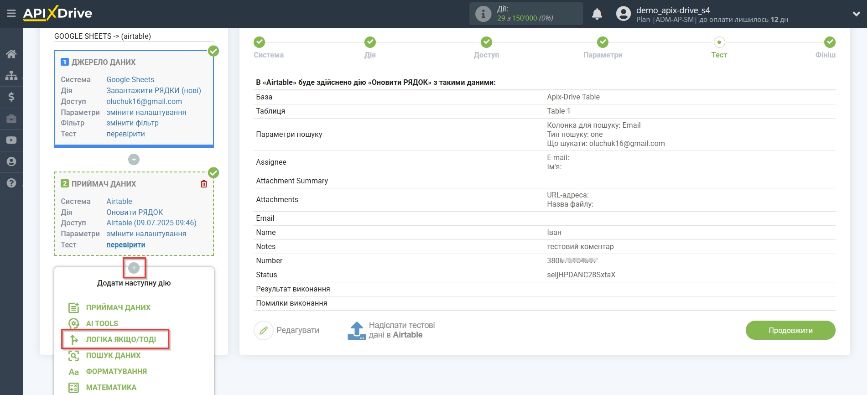Click змінити фільтр link
Image resolution: width=868 pixels, height=395 pixels.
coord(132,123)
